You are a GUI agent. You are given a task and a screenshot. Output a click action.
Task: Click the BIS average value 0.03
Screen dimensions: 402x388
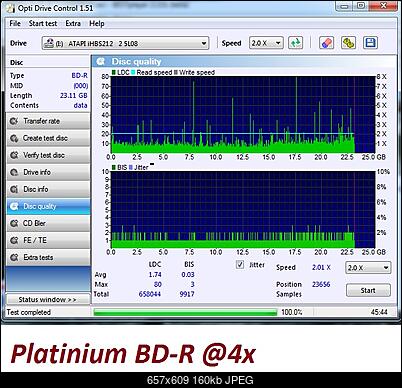click(188, 275)
